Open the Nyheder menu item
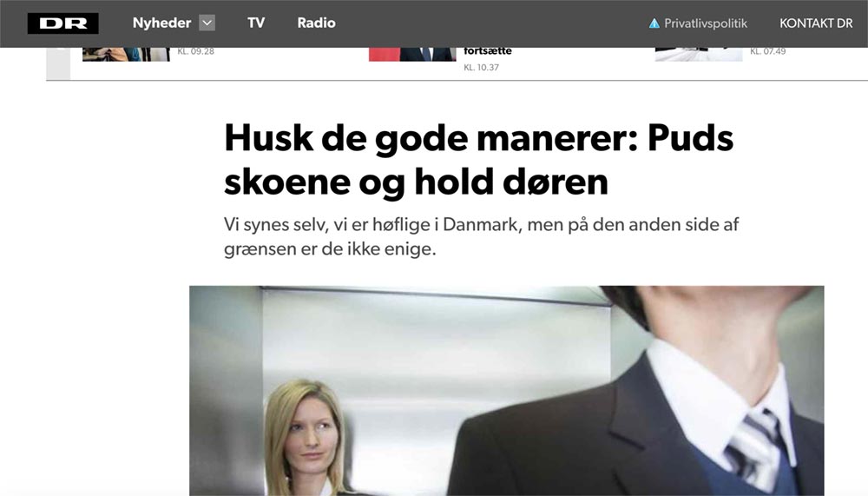Image resolution: width=868 pixels, height=496 pixels. point(161,23)
